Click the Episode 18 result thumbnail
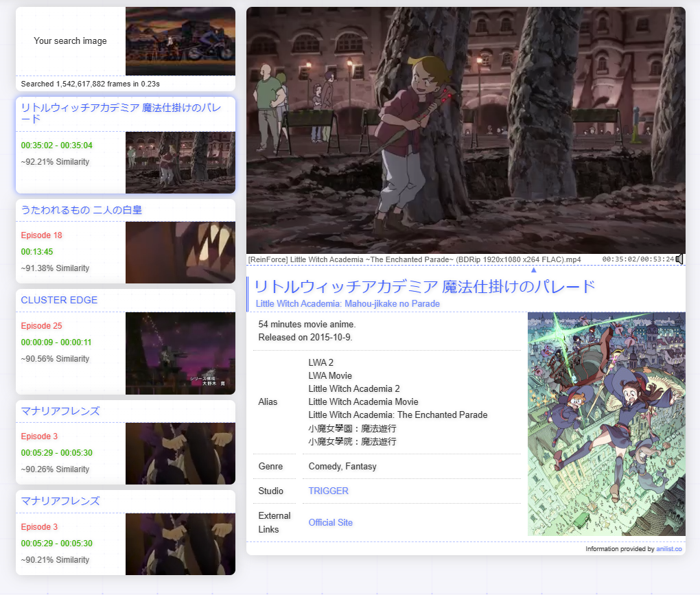The height and width of the screenshot is (595, 700). [x=180, y=253]
